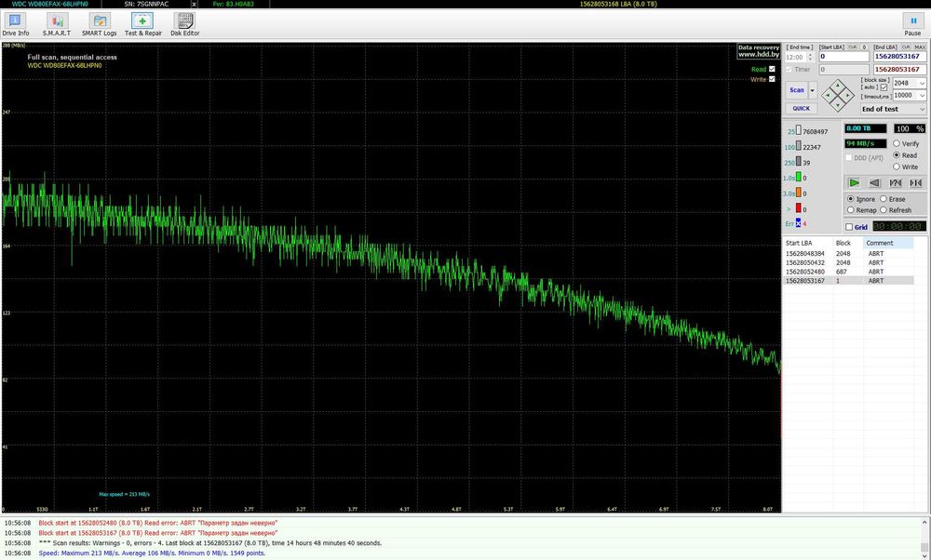Toggle the Write graph checkbox
The image size is (931, 560).
(x=772, y=79)
